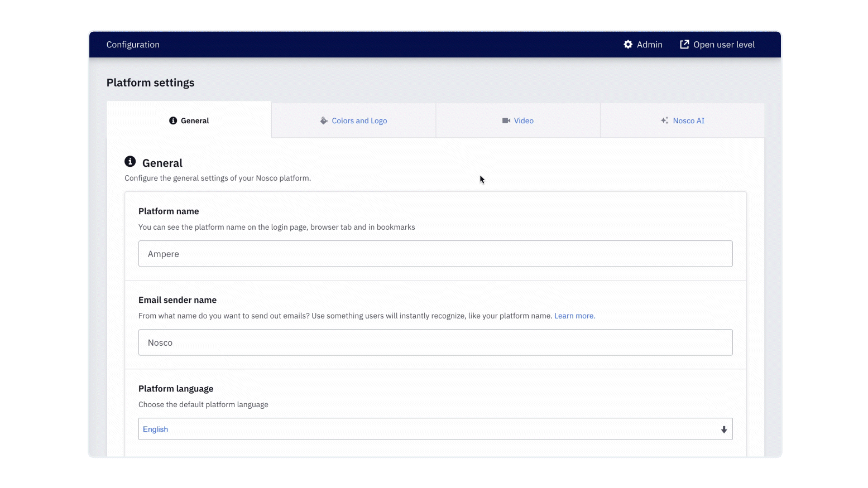
Task: Click the sparkle icon on Nosco AI tab
Action: (x=664, y=120)
